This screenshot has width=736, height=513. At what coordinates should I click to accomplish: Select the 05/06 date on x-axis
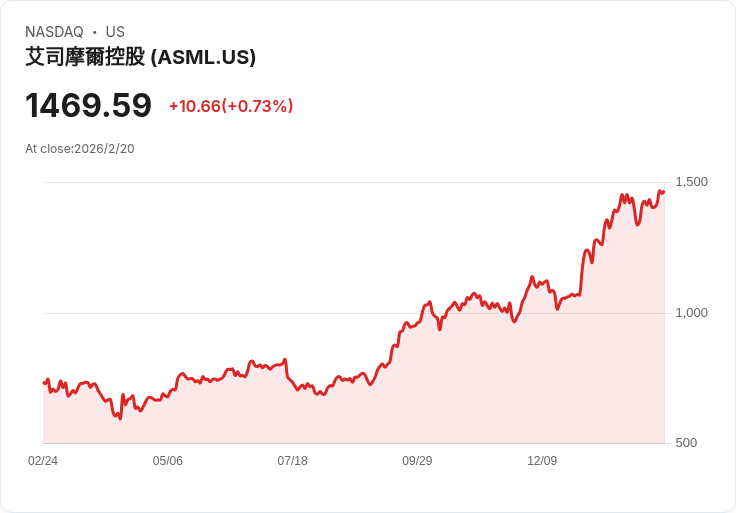[x=168, y=460]
